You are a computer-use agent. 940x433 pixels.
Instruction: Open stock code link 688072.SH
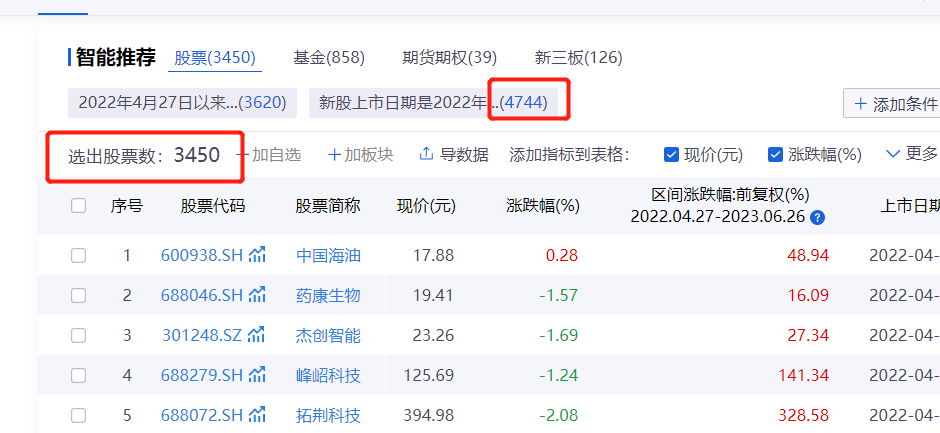pyautogui.click(x=202, y=415)
